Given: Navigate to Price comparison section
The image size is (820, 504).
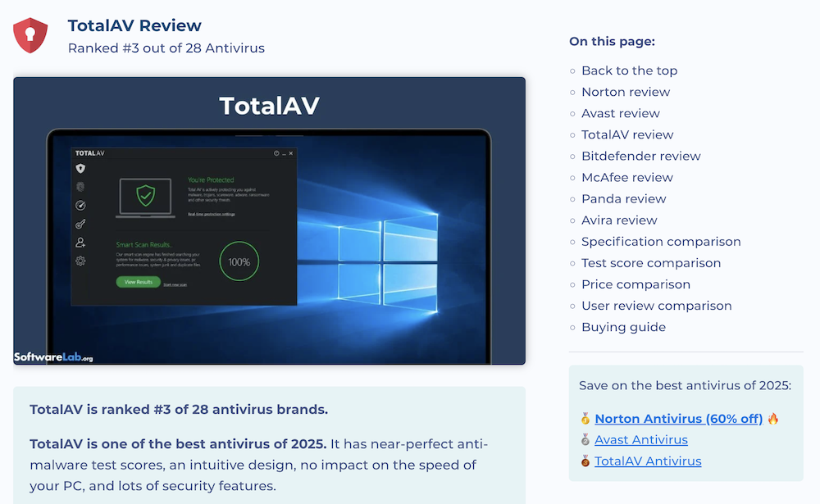Looking at the screenshot, I should [635, 284].
